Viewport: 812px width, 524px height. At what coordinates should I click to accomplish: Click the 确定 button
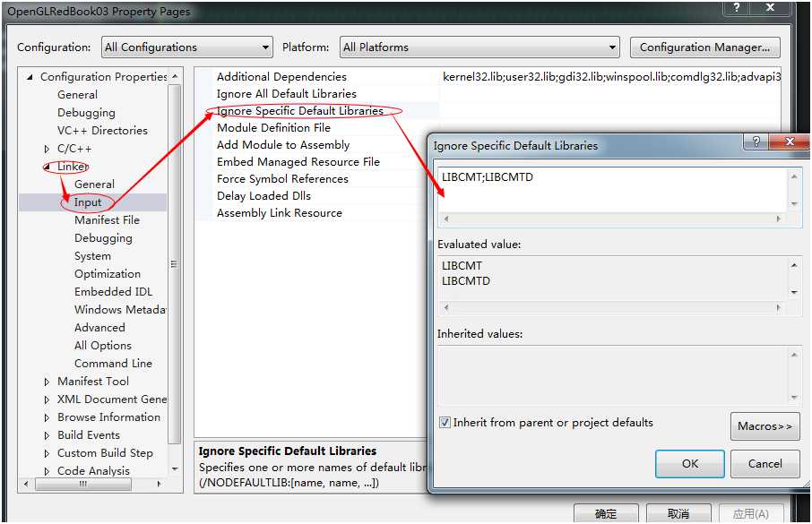tap(606, 513)
